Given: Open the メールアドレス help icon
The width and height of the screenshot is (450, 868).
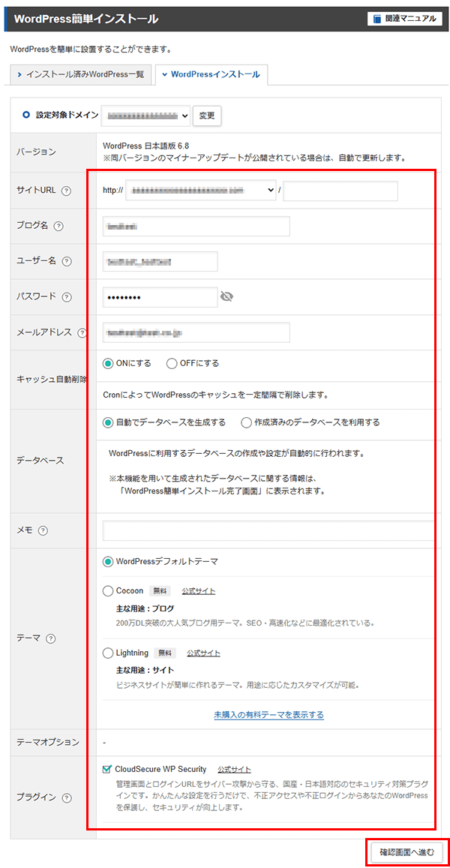Looking at the screenshot, I should point(83,332).
